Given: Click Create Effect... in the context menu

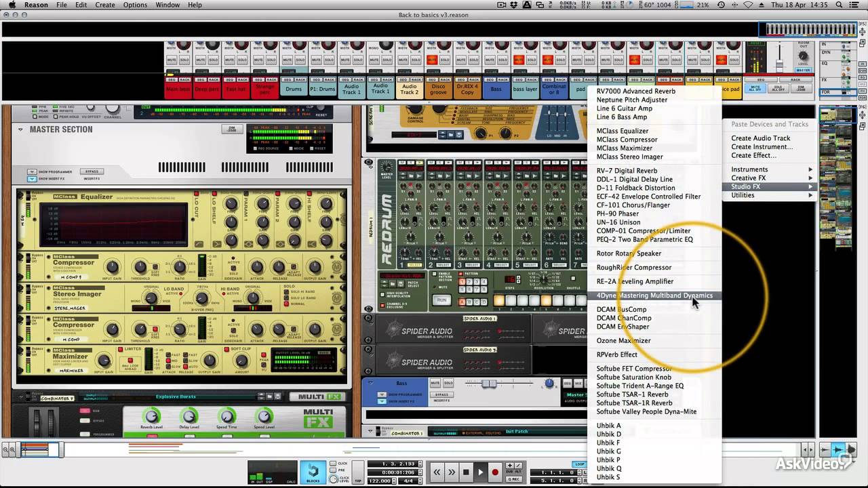Looking at the screenshot, I should (753, 155).
